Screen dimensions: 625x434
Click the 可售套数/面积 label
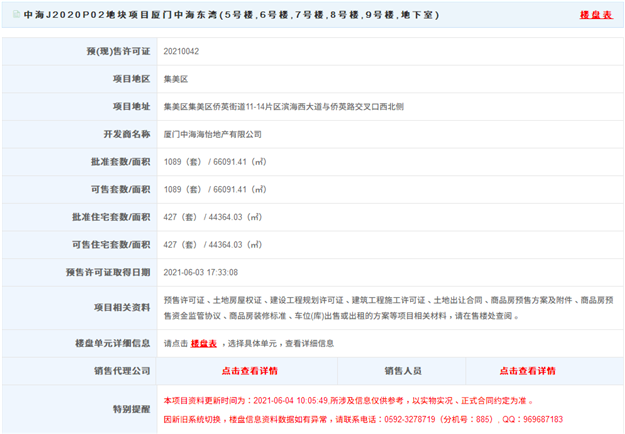[121, 189]
